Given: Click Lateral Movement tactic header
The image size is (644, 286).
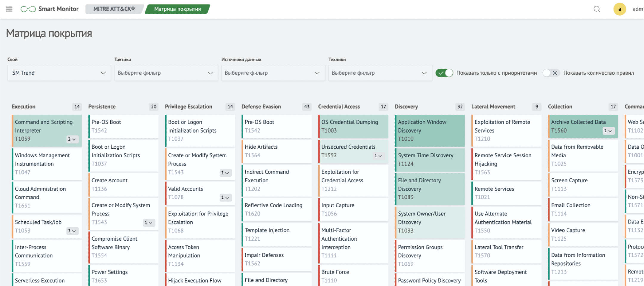Looking at the screenshot, I should click(x=493, y=107).
